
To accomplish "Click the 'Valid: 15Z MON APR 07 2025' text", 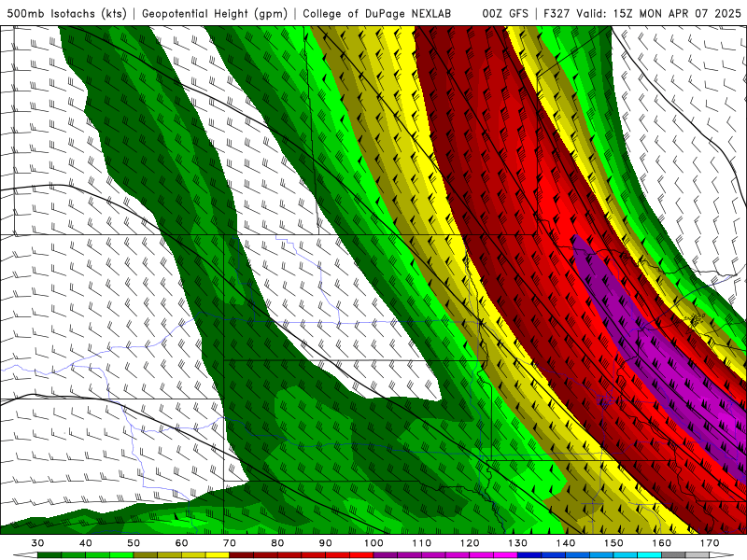I will (659, 13).
